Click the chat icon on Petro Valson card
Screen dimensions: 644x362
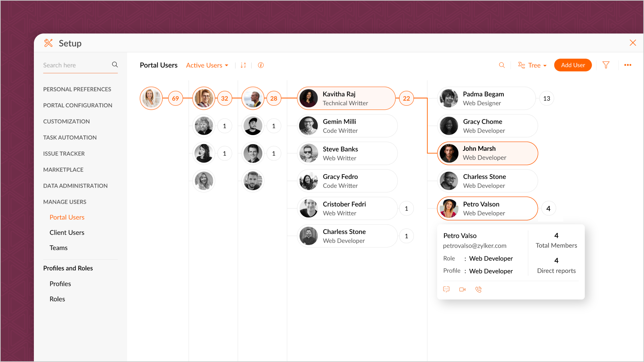[x=446, y=289]
